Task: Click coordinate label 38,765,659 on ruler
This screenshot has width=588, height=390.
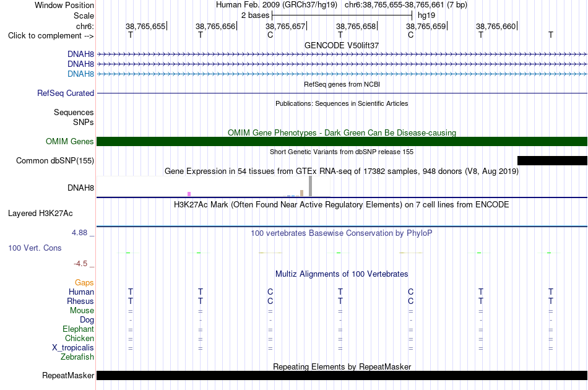Action: (426, 26)
